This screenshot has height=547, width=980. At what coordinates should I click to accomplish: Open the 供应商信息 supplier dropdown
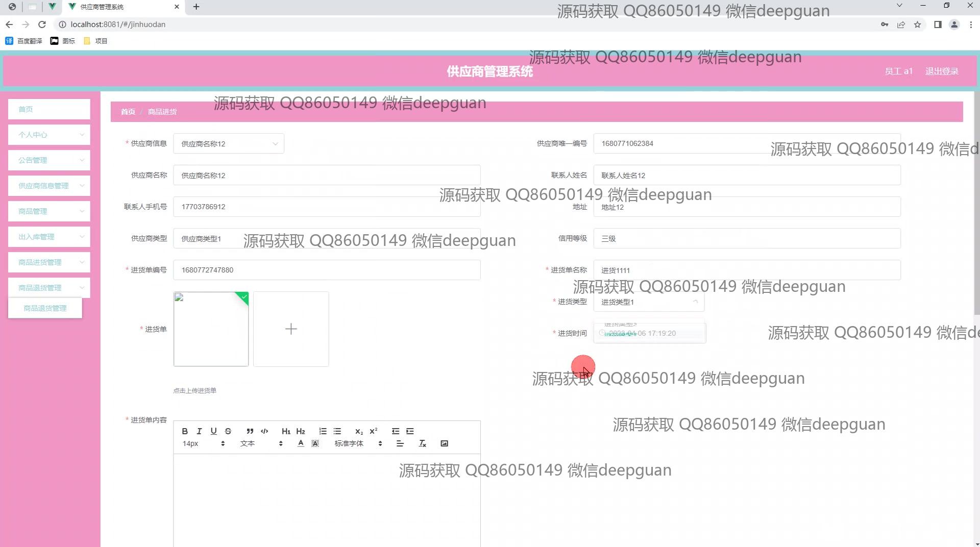228,144
